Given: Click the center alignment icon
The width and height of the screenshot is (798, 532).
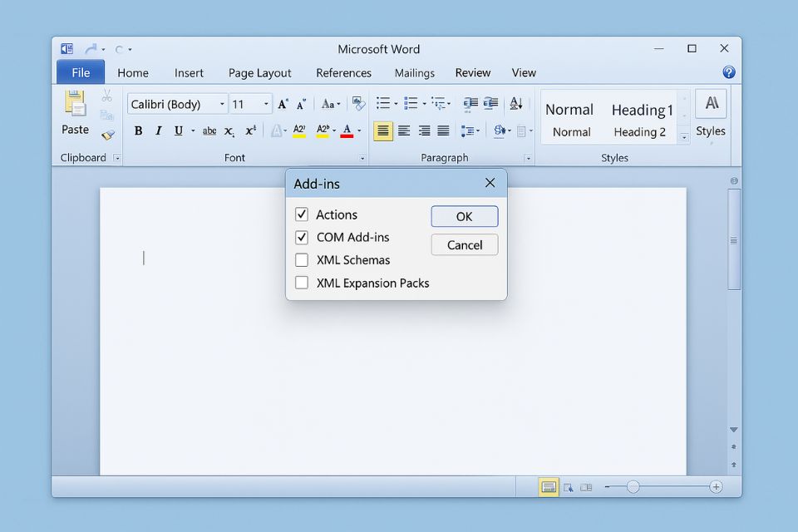Looking at the screenshot, I should 404,131.
